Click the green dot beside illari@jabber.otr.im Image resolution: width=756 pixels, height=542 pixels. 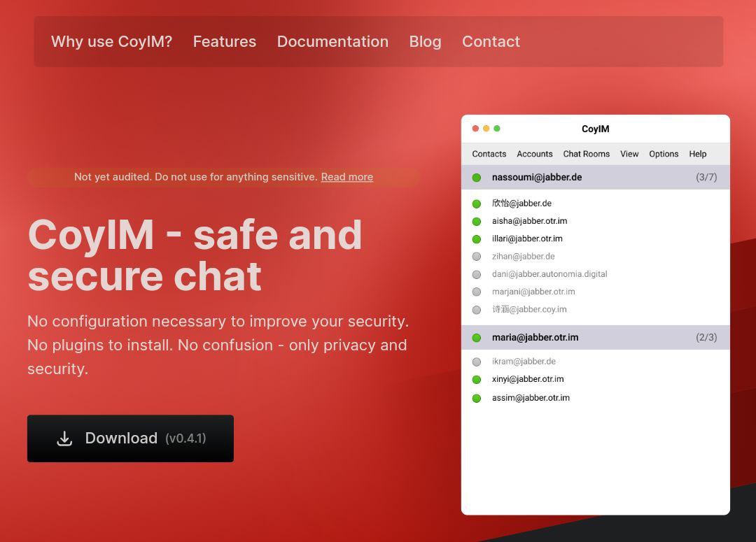(x=477, y=238)
